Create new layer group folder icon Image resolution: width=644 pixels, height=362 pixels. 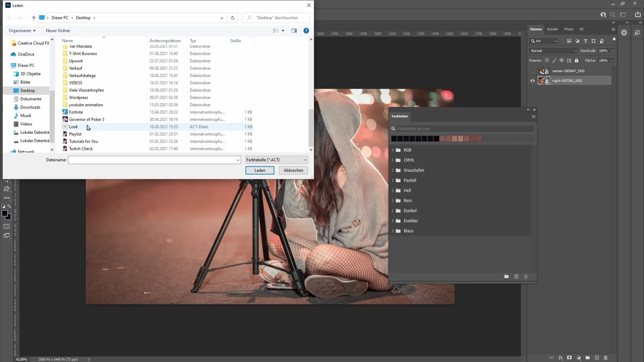pos(588,358)
